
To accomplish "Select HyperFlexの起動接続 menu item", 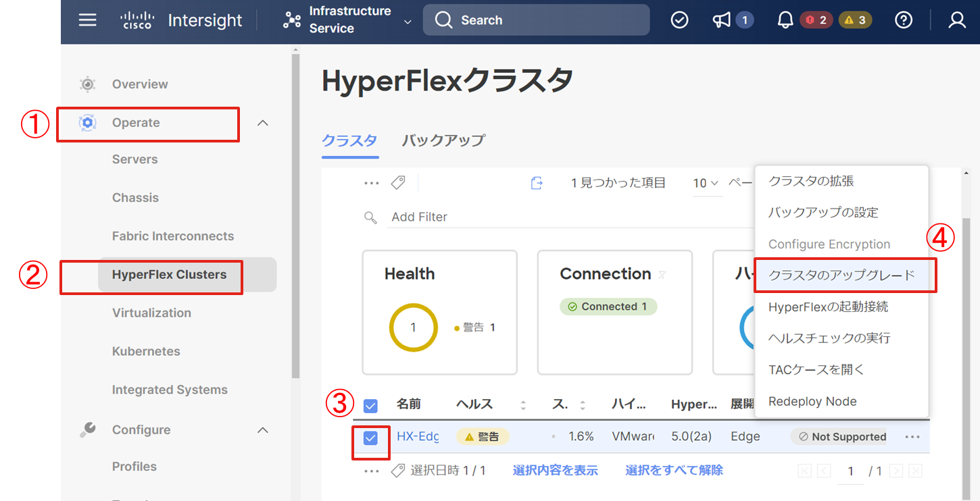I will 828,307.
